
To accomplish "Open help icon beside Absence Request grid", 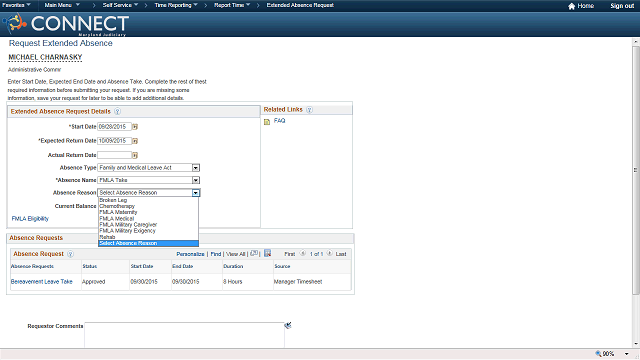I will [70, 254].
